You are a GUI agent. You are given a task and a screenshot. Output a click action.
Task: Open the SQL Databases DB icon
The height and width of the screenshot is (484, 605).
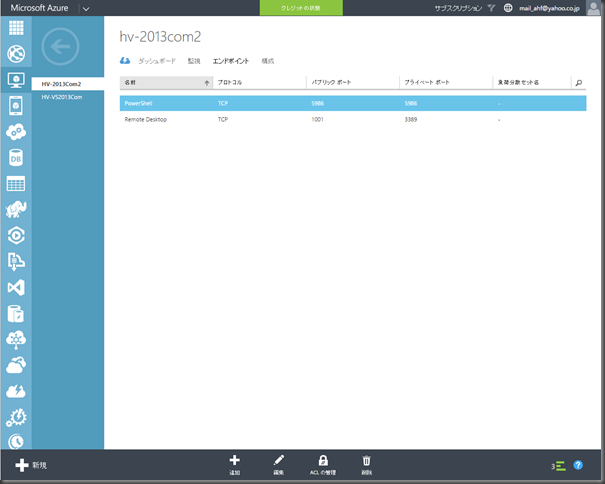click(x=16, y=157)
